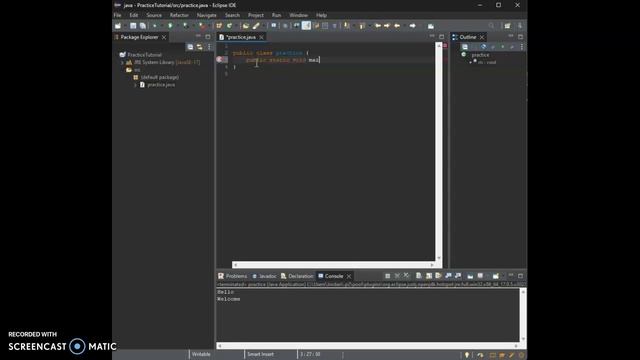Viewport: 640px width, 360px height.
Task: Click the New Java Package icon
Action: (219, 26)
